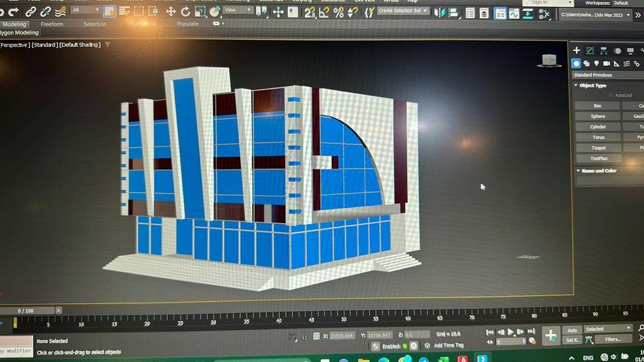Open the Standard Primitives category dropdown
Screen dimensions: 644x362
(608, 75)
